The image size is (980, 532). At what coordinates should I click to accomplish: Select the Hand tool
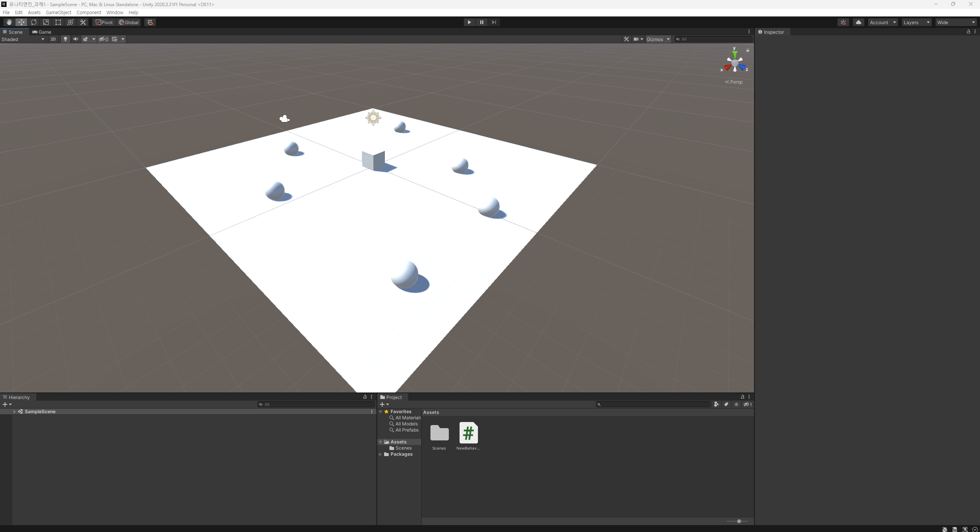(9, 22)
